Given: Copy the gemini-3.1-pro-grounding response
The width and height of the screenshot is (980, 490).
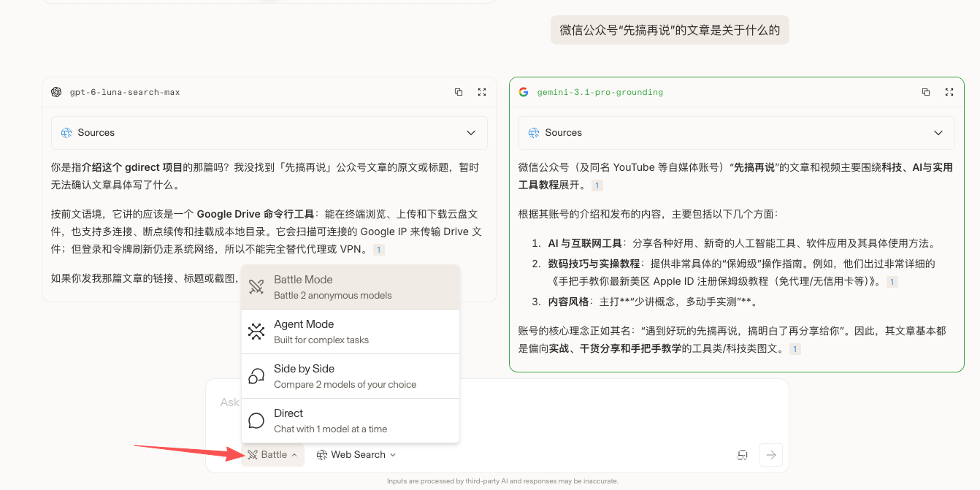Looking at the screenshot, I should pos(926,92).
